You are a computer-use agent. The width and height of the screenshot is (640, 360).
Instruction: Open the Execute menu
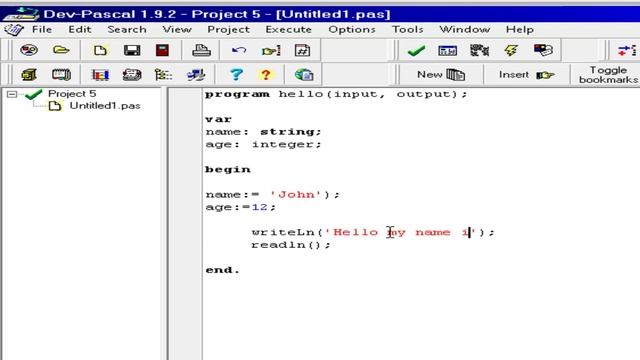[x=289, y=29]
